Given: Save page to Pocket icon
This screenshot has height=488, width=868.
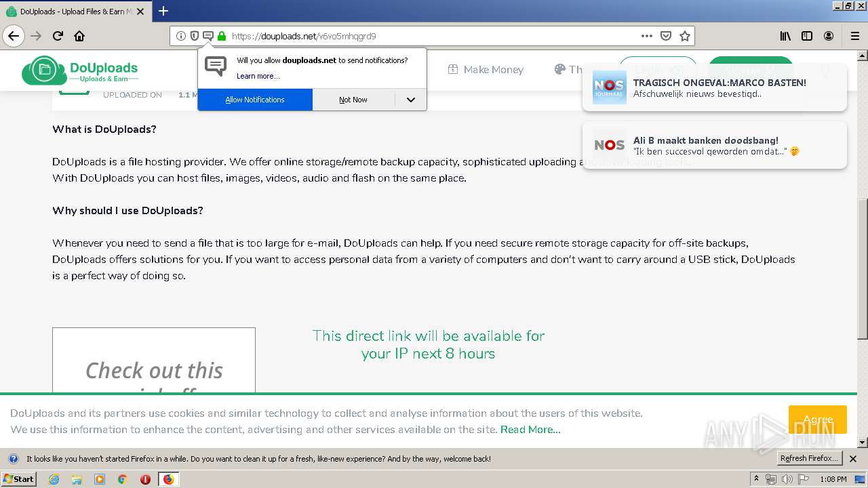Looking at the screenshot, I should pyautogui.click(x=666, y=36).
